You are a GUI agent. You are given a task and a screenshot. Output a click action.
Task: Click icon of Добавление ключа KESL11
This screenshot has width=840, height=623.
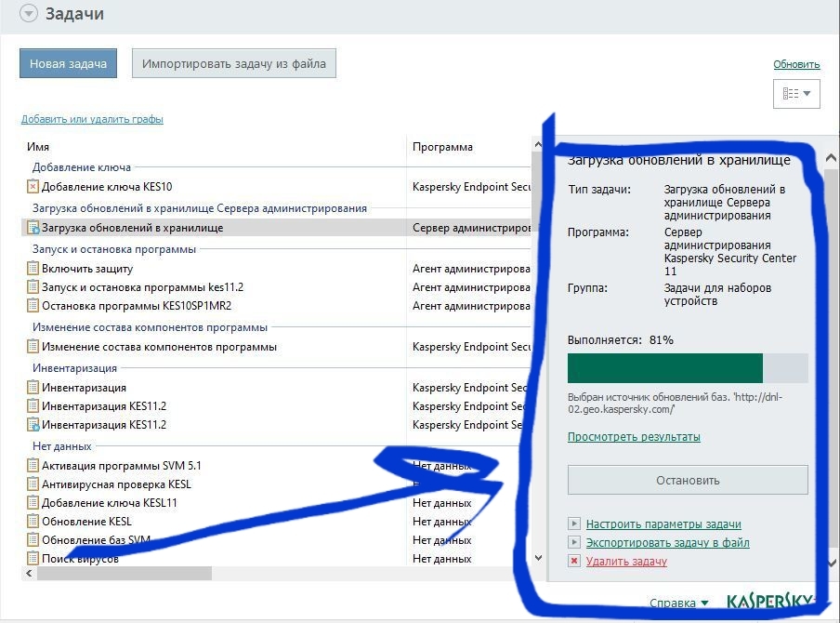[x=33, y=503]
